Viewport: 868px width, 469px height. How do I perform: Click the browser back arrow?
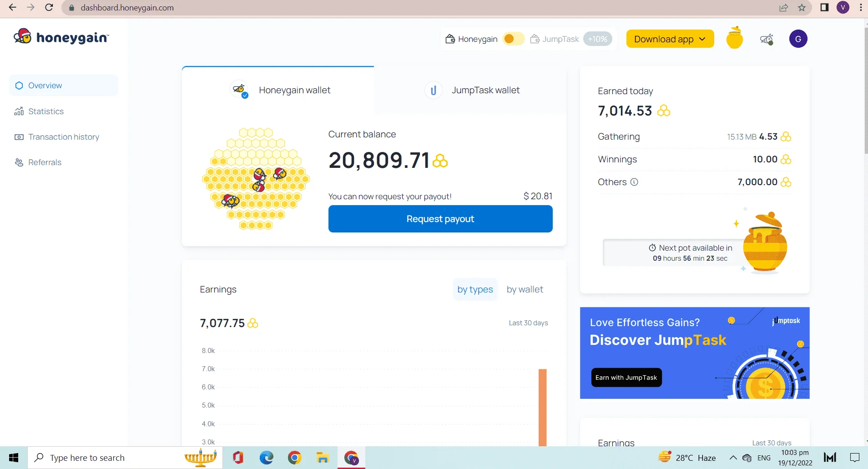(x=12, y=8)
